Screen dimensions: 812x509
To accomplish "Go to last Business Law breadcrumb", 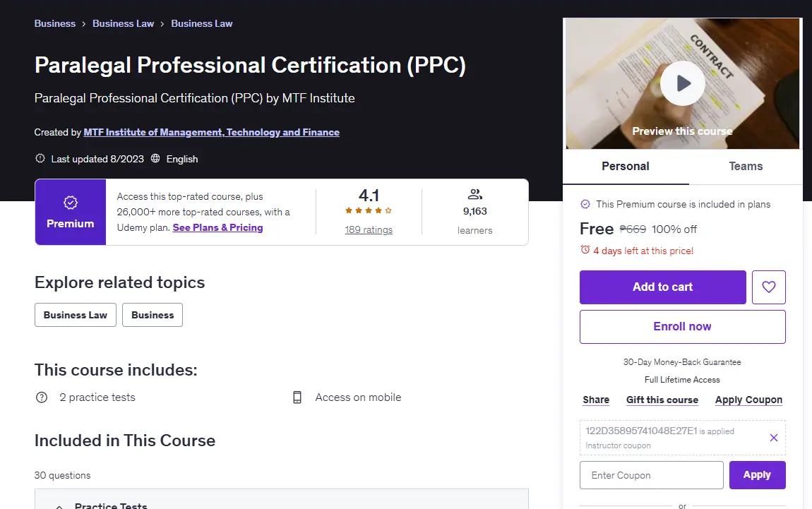I will point(201,23).
